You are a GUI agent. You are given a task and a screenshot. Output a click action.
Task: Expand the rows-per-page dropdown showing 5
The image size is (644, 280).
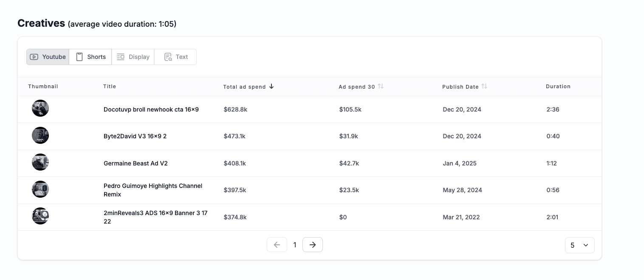click(579, 245)
